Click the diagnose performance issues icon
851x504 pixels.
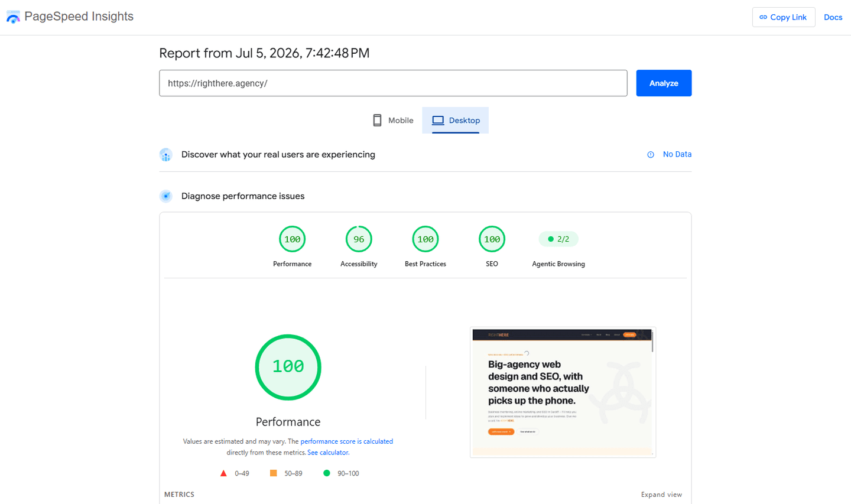(166, 196)
